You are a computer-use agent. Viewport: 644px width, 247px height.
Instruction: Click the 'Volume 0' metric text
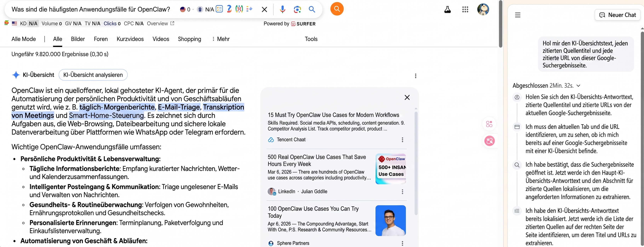point(51,24)
